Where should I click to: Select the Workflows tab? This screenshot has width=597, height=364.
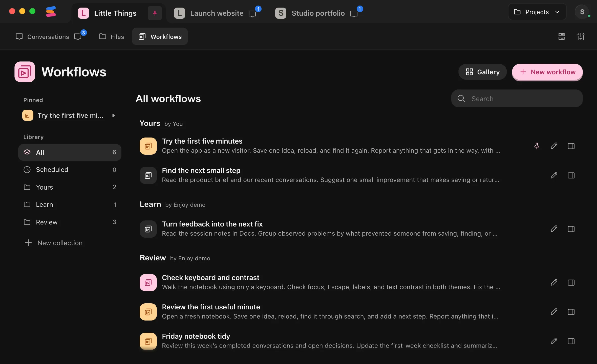(160, 37)
